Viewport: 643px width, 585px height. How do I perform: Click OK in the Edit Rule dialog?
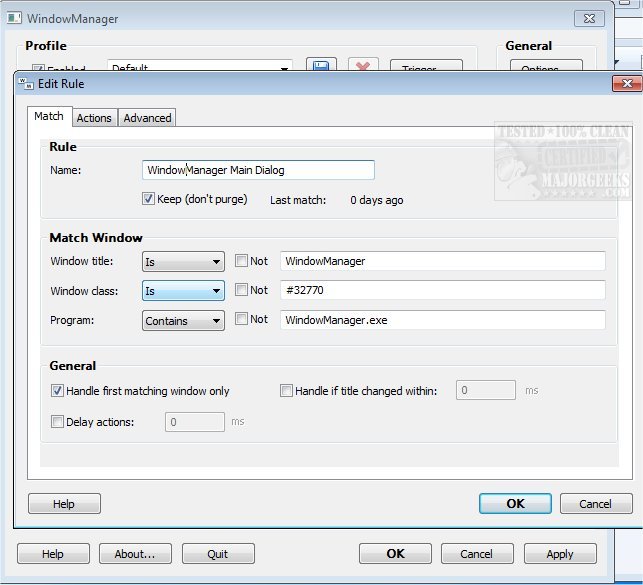(515, 503)
